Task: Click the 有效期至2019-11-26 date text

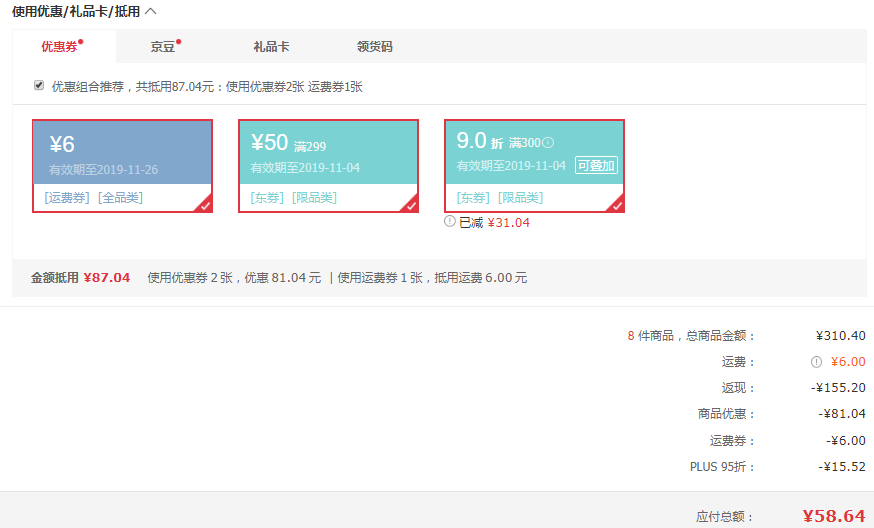Action: tap(103, 169)
